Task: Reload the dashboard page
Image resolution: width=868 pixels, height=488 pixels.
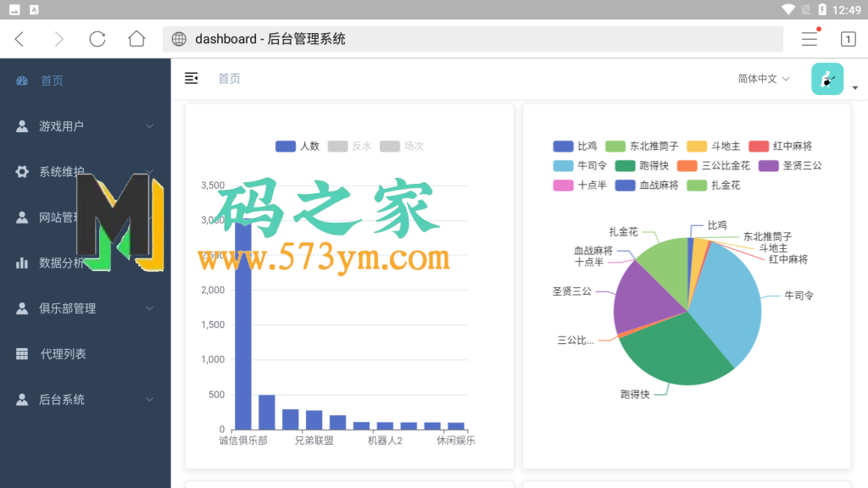Action: (x=97, y=39)
